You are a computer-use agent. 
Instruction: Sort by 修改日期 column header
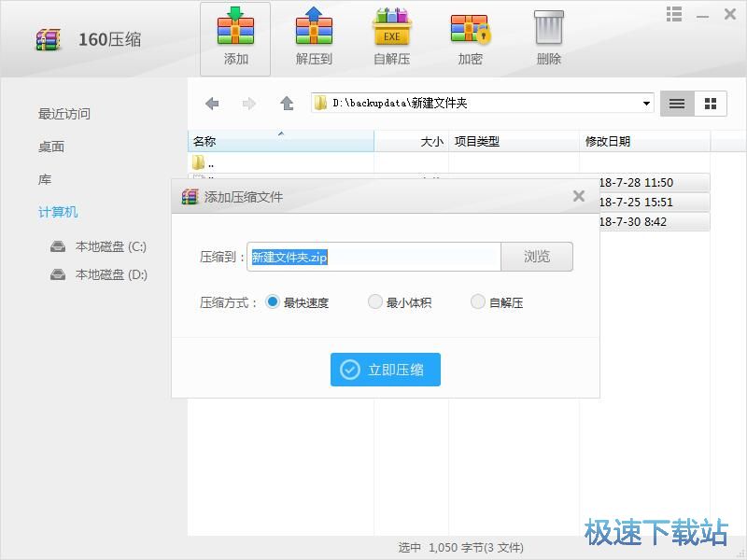pyautogui.click(x=644, y=141)
